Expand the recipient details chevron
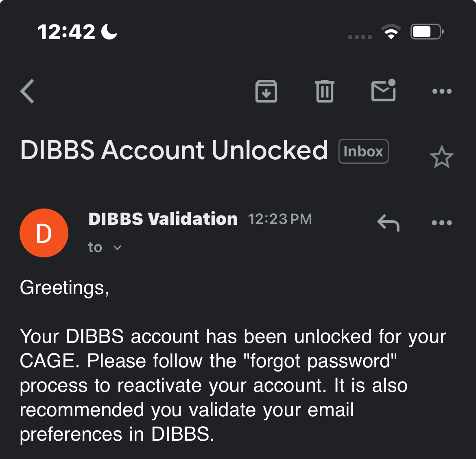This screenshot has height=459, width=476. 118,247
